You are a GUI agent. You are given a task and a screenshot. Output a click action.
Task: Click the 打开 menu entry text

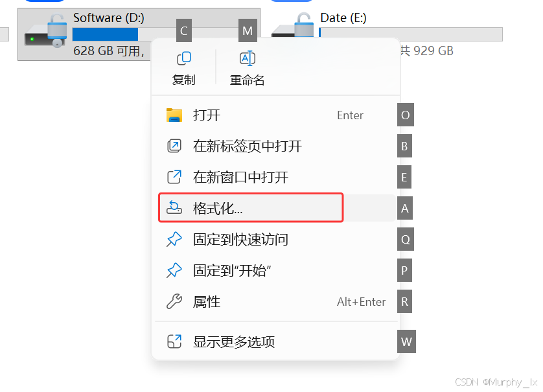point(207,115)
